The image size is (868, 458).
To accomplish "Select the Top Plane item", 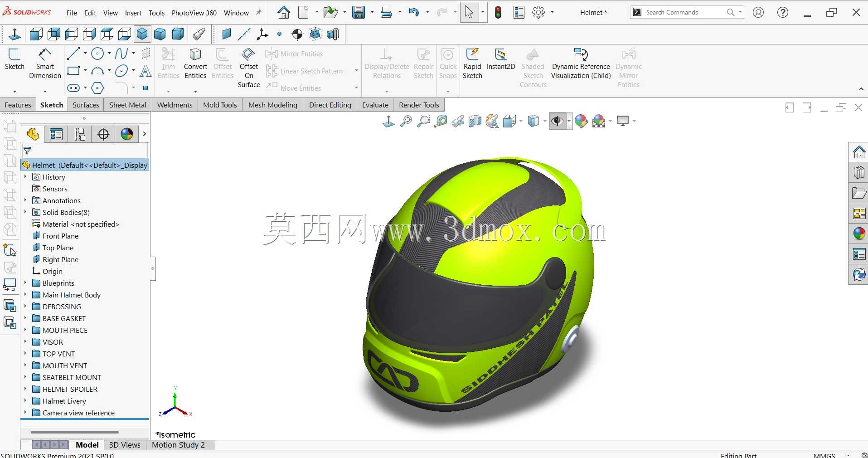I will click(x=58, y=248).
